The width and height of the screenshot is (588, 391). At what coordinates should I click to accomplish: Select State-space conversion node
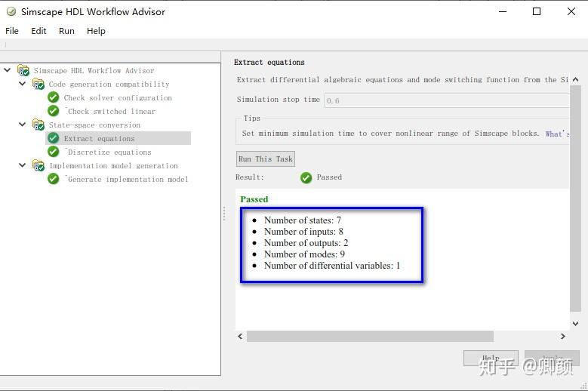(94, 125)
